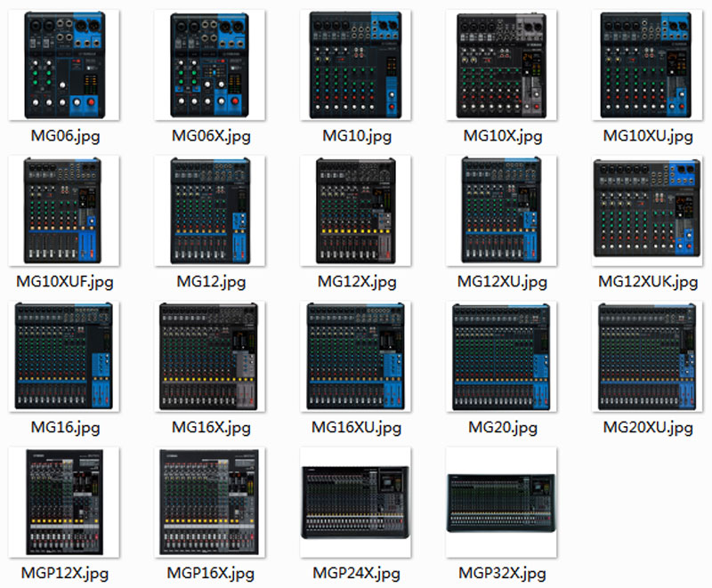712x588 pixels.
Task: Select the MG20.jpg mixer image
Action: (502, 357)
